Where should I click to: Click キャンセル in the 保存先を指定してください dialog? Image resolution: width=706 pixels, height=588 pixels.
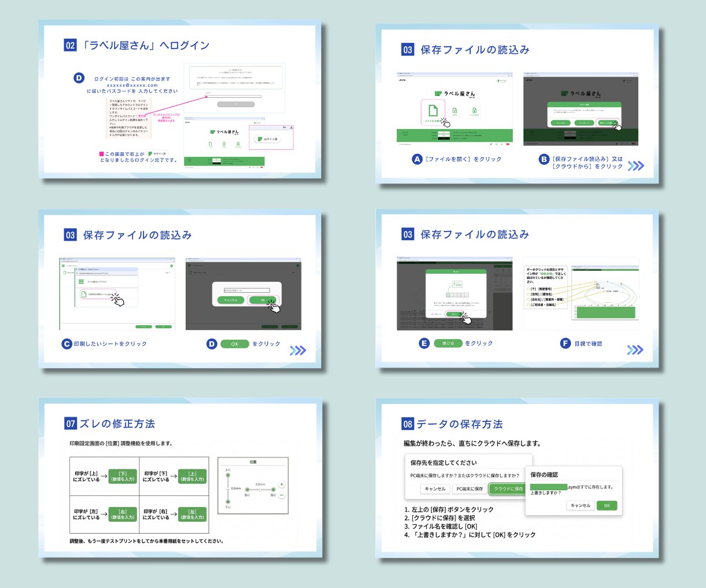point(435,489)
